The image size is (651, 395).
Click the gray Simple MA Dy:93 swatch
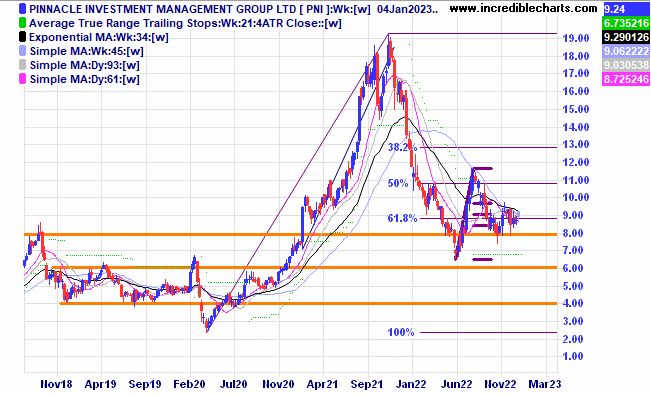point(22,65)
